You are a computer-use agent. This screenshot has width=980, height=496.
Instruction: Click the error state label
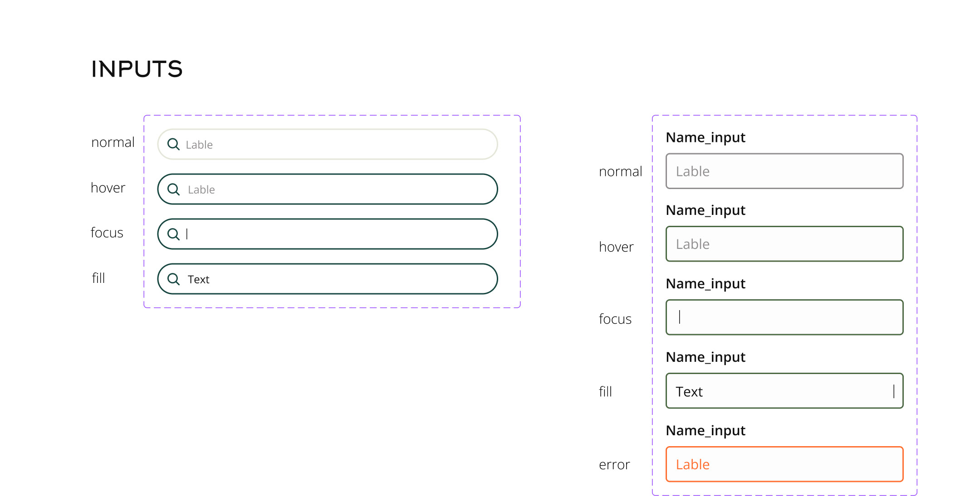[x=614, y=465]
